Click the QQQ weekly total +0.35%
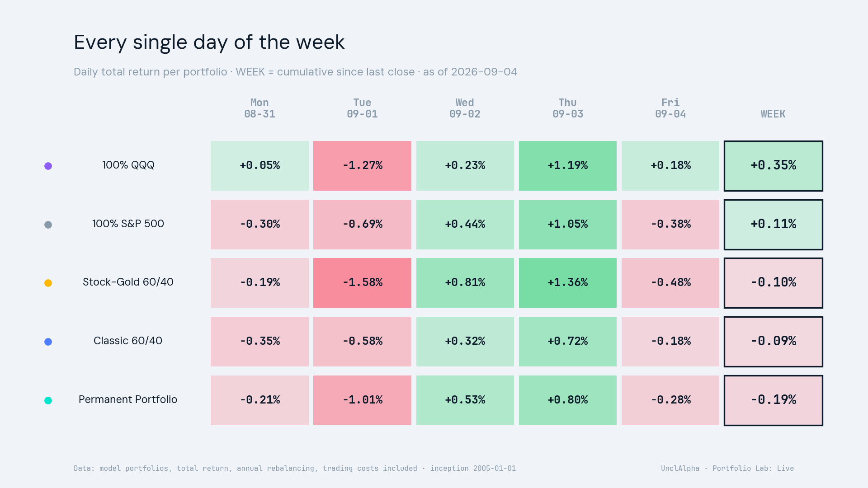 tap(774, 166)
